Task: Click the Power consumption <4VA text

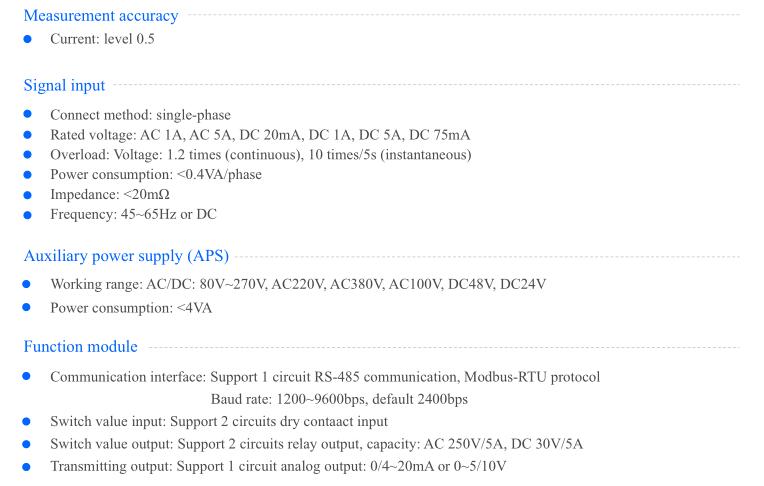Action: click(x=131, y=308)
